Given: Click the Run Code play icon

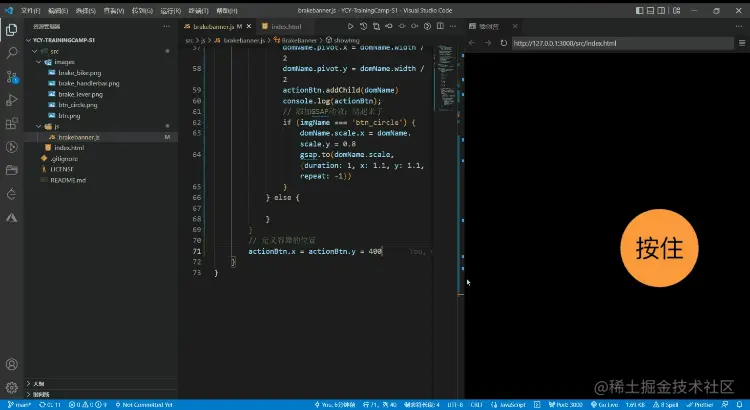Looking at the screenshot, I should point(350,26).
